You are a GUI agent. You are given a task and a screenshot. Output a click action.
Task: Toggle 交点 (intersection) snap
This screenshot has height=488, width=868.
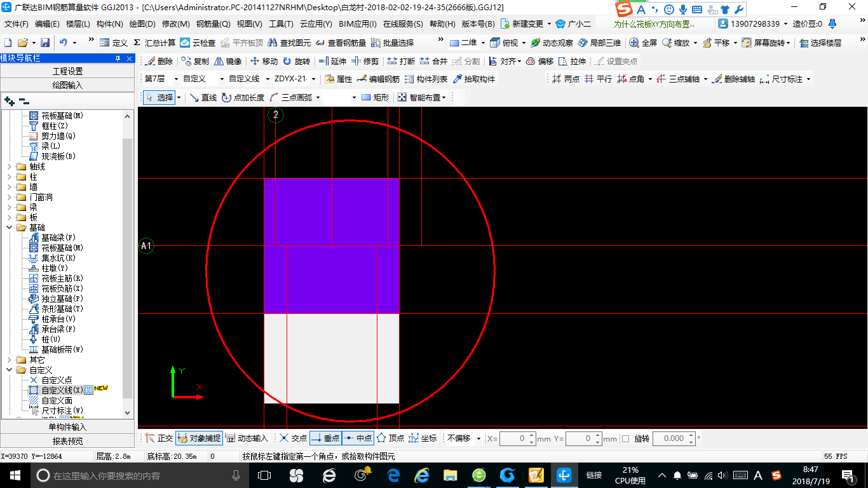tap(293, 438)
